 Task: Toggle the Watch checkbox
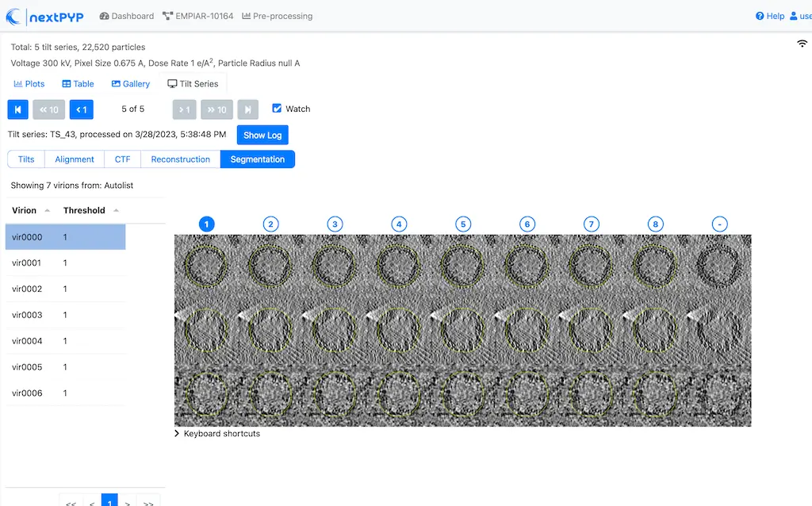pyautogui.click(x=277, y=109)
